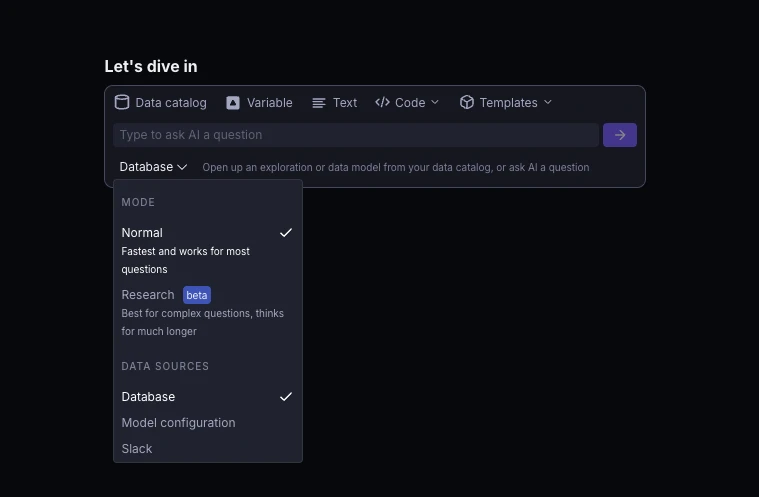Collapse the Database selector dropdown
Image resolution: width=759 pixels, height=497 pixels.
coord(153,167)
